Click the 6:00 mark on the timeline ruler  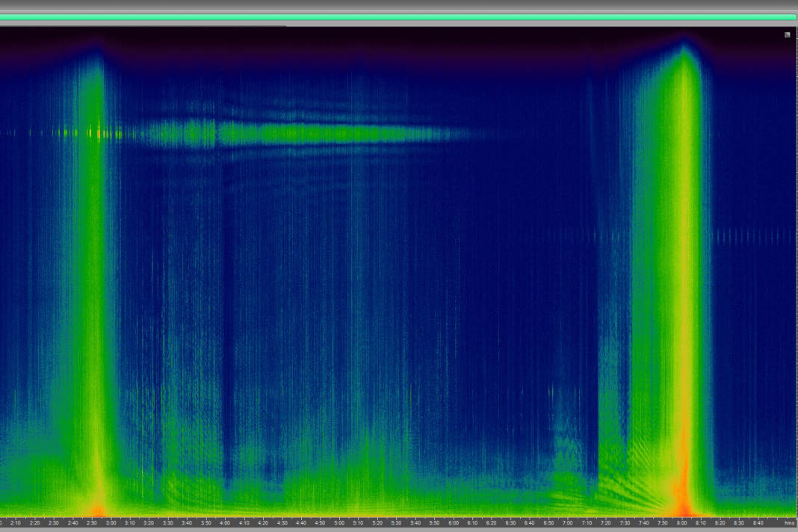coord(454,522)
